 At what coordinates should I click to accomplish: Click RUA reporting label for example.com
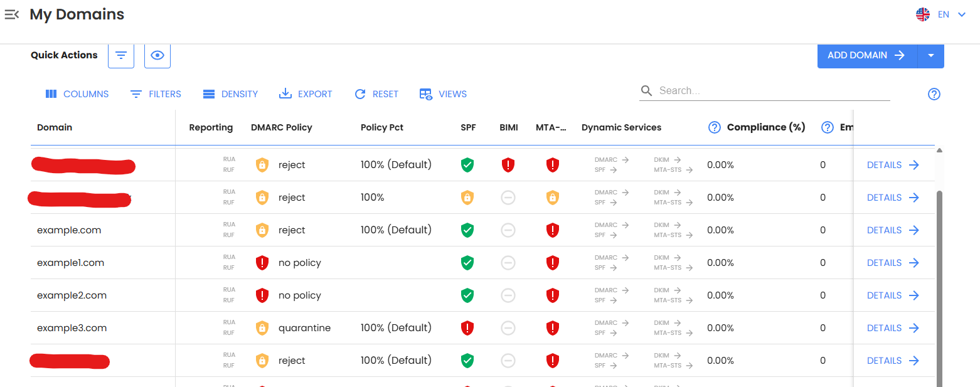point(229,225)
